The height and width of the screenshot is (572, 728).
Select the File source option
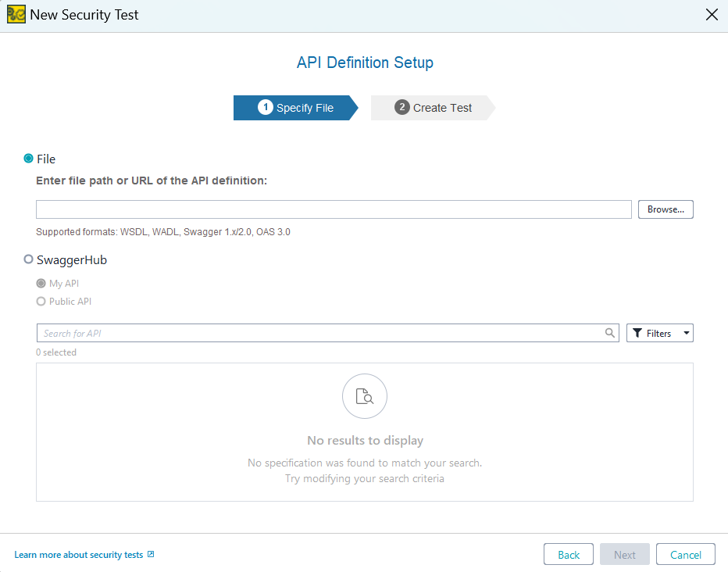point(27,159)
